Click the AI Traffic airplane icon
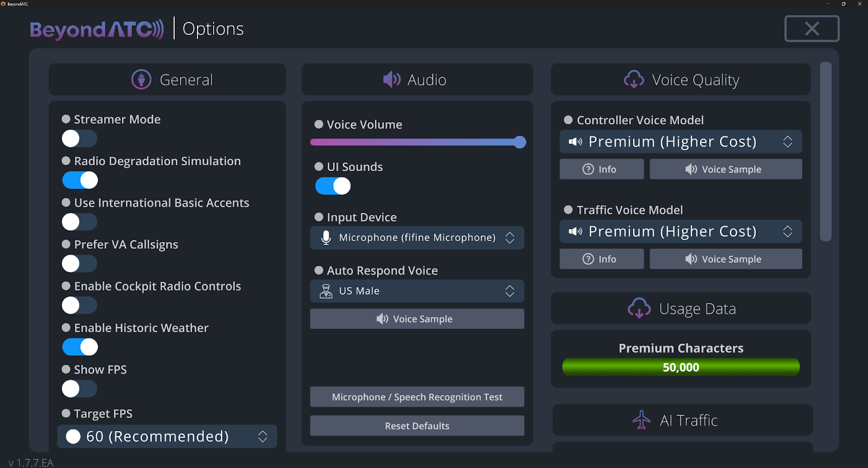Image resolution: width=868 pixels, height=468 pixels. tap(641, 420)
